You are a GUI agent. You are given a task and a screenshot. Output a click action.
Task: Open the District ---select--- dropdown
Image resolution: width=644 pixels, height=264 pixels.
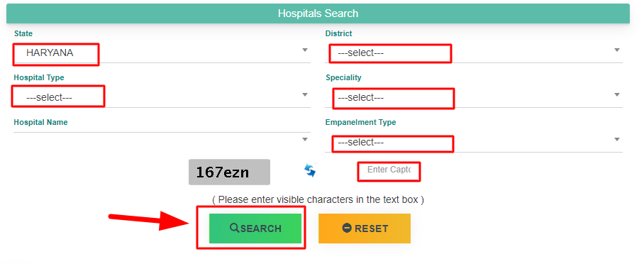(x=474, y=53)
